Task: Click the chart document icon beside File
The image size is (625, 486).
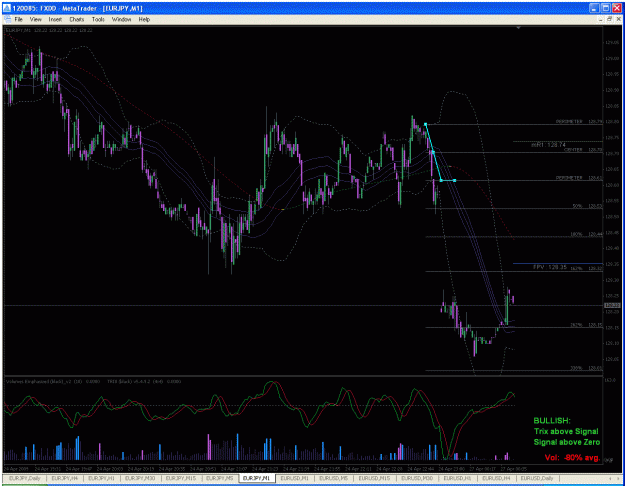Action: click(x=7, y=19)
